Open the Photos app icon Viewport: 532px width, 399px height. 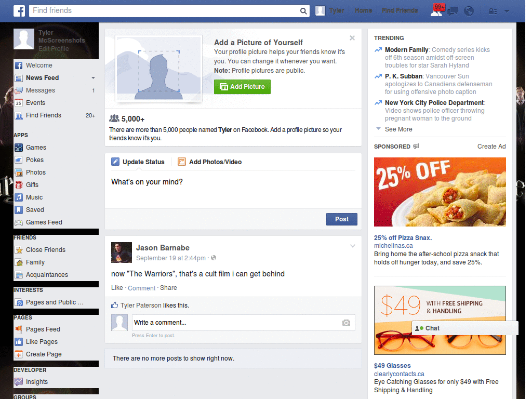click(x=19, y=172)
